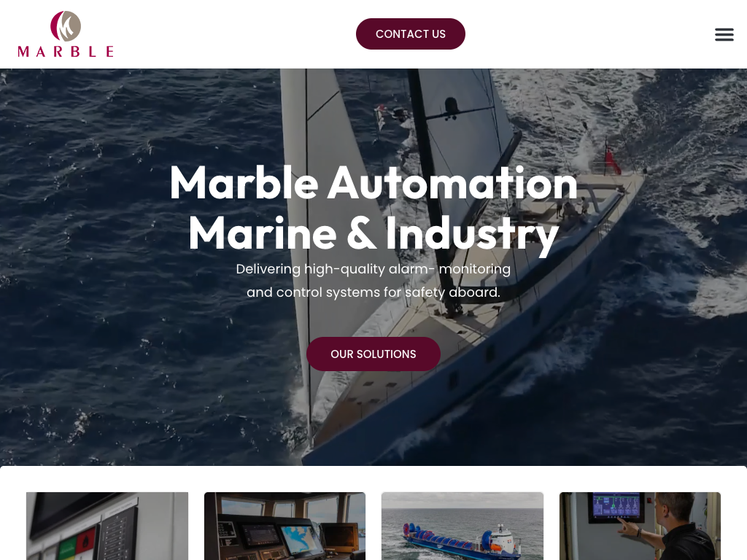The height and width of the screenshot is (560, 747).
Task: Open the alarm panel thumbnail
Action: click(107, 526)
